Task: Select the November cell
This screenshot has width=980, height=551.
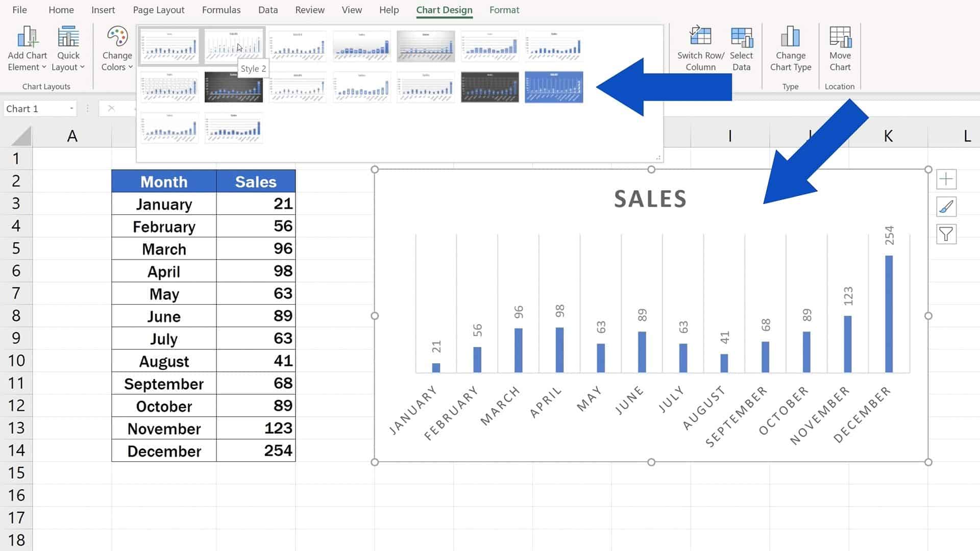Action: coord(164,428)
